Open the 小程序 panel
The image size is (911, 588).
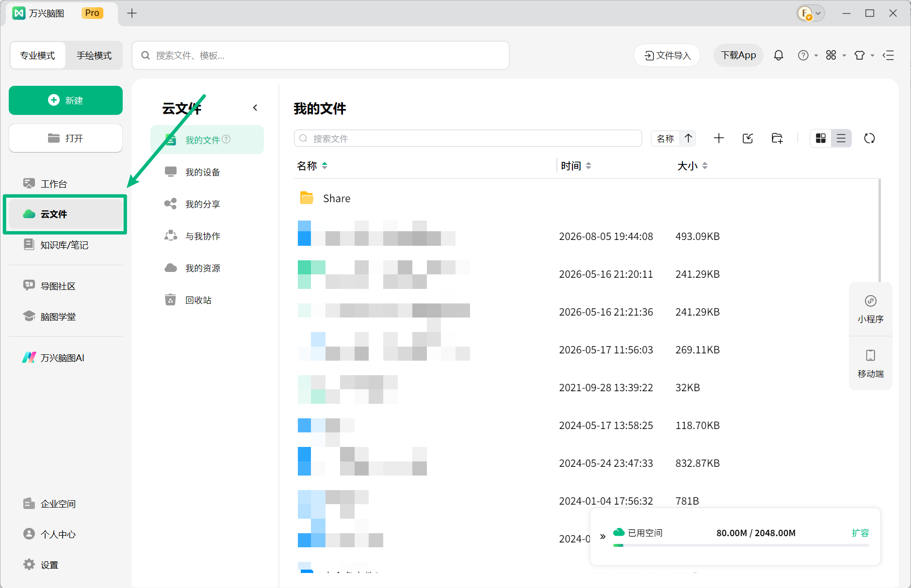pyautogui.click(x=870, y=309)
